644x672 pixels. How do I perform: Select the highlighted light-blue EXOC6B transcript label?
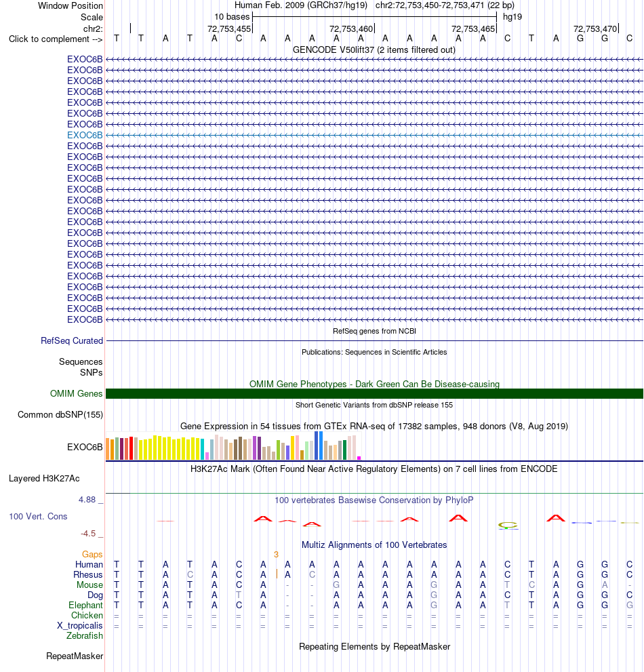click(x=85, y=135)
